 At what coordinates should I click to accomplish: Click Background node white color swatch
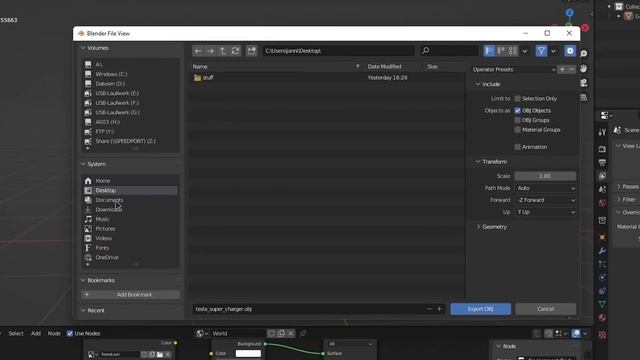248,353
